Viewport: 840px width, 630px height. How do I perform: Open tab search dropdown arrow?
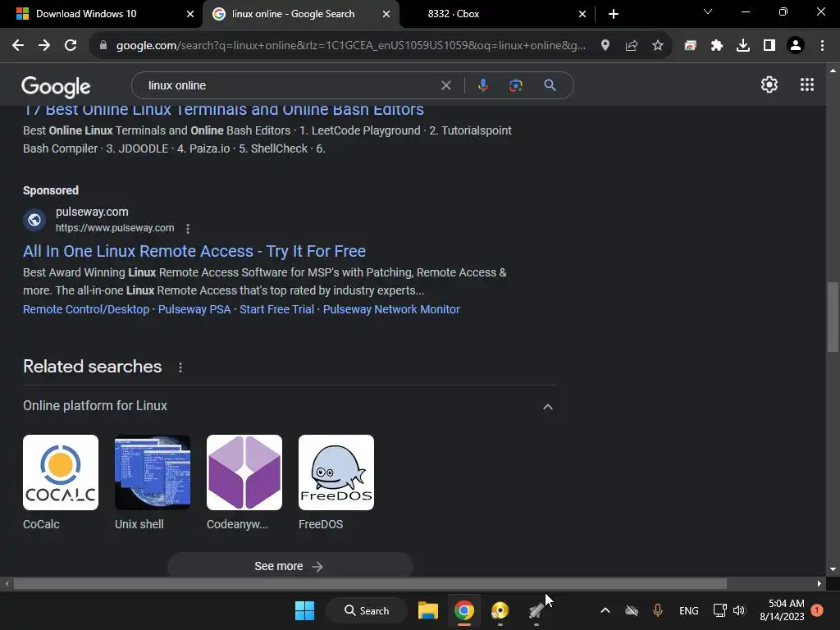(708, 11)
